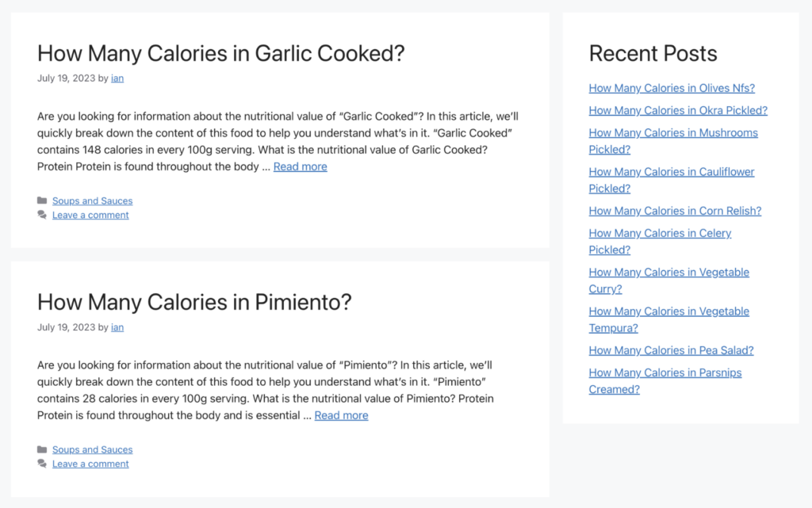
Task: Open Calories in Okra Pickled recent post
Action: [x=678, y=110]
